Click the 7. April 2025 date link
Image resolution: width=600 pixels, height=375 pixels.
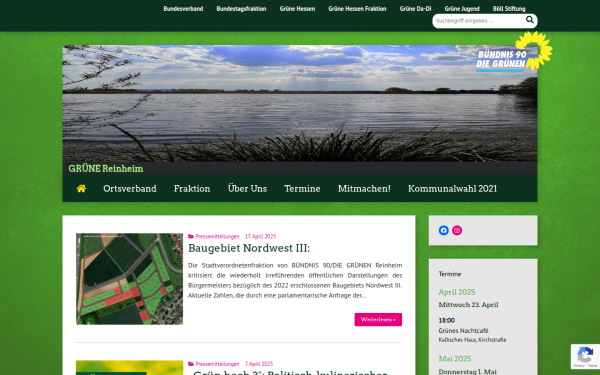(259, 364)
